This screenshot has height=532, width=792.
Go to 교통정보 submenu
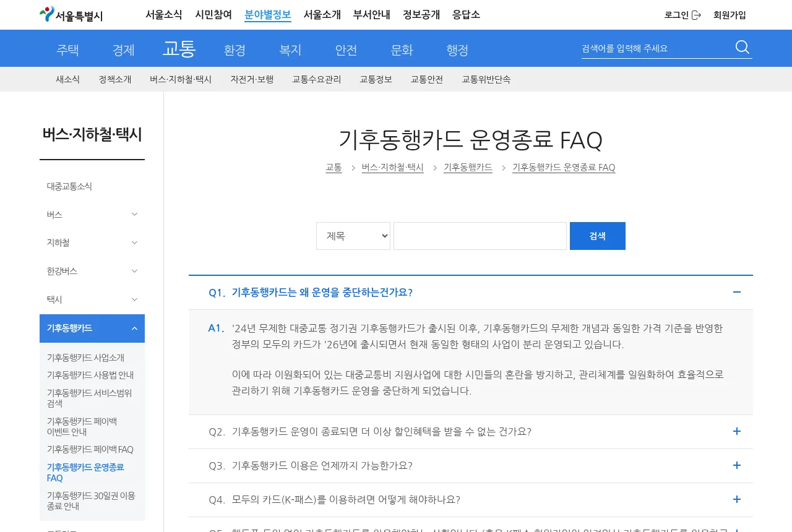[x=376, y=79]
